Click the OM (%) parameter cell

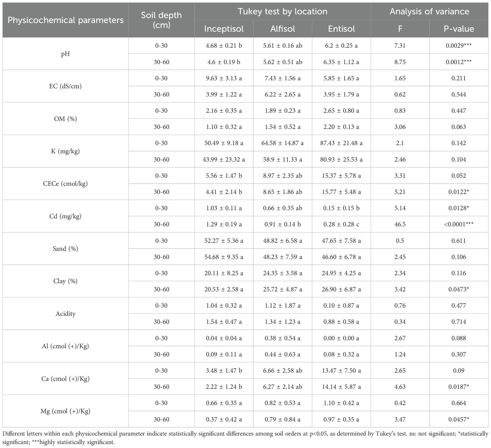[66, 119]
